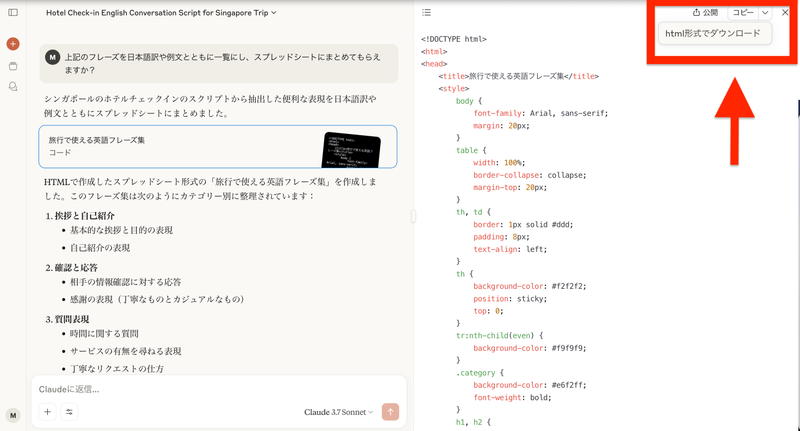Click bullet 自己紹介の表現
Image resolution: width=800 pixels, height=431 pixels.
coord(100,248)
